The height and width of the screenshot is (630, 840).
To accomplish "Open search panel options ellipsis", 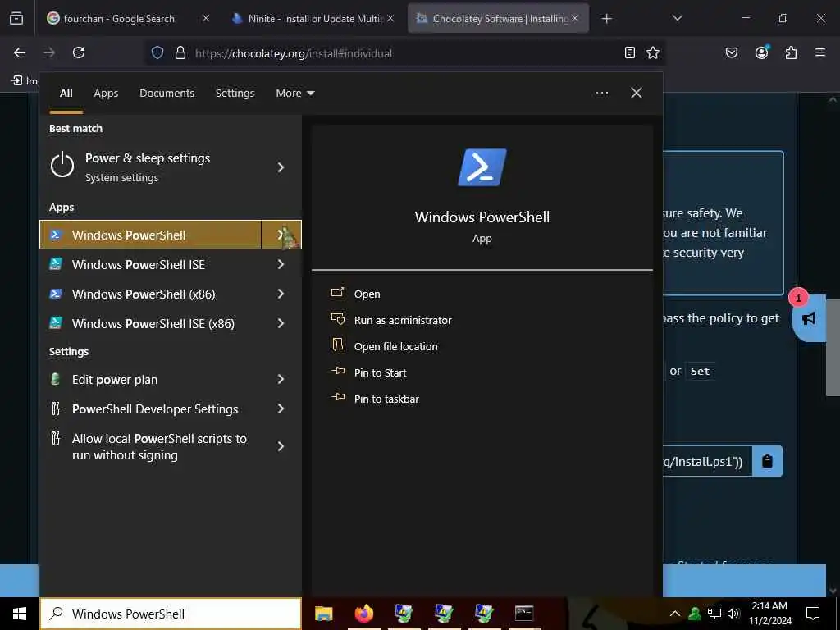I will click(602, 94).
